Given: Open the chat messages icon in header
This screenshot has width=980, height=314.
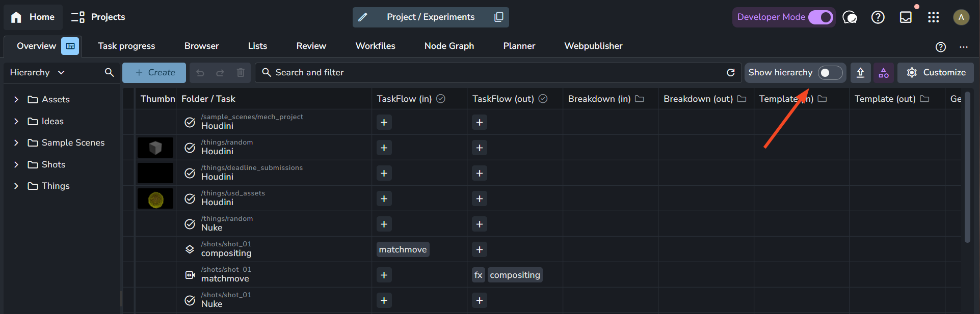Looking at the screenshot, I should coord(850,17).
